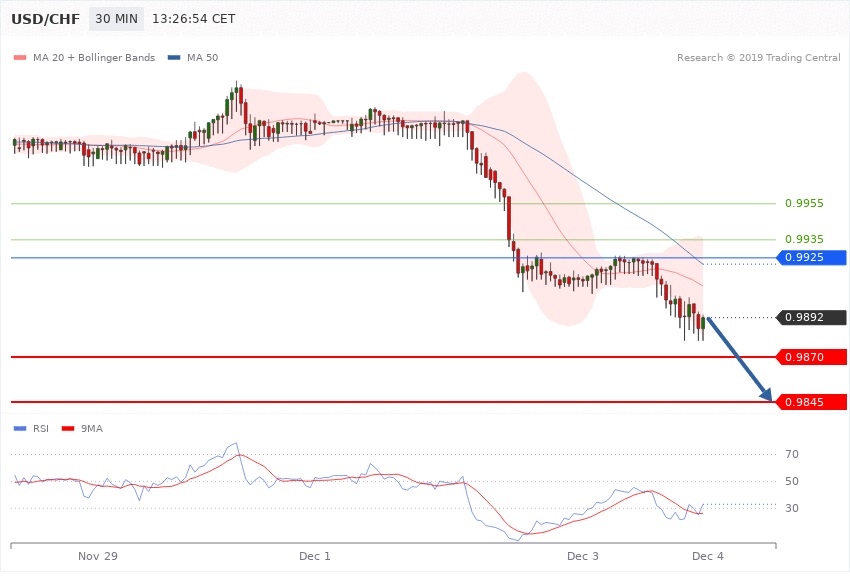Toggle the 9MA legend label
850x576 pixels.
tap(92, 429)
